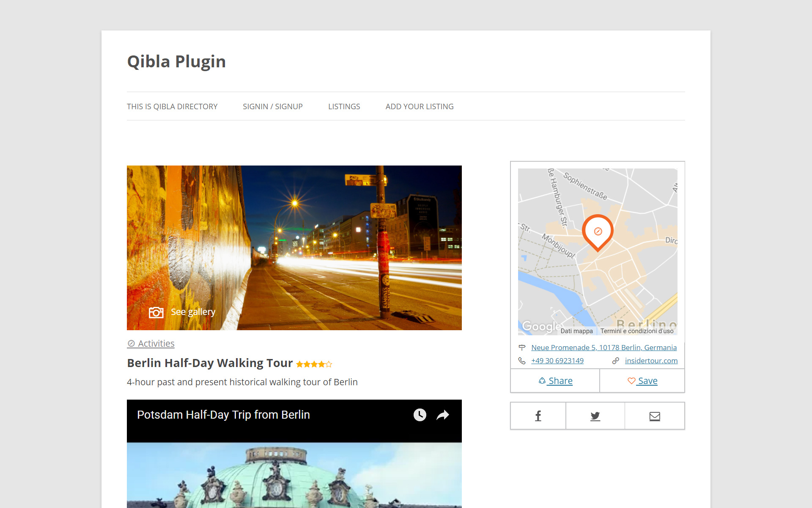Click the chain link icon beside insidertour.com
812x508 pixels.
click(616, 361)
